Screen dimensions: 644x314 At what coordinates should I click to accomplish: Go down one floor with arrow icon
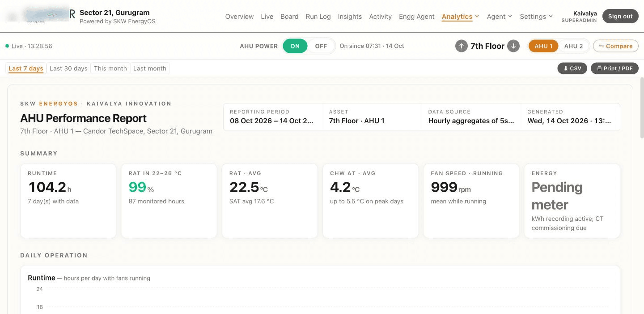coord(514,46)
